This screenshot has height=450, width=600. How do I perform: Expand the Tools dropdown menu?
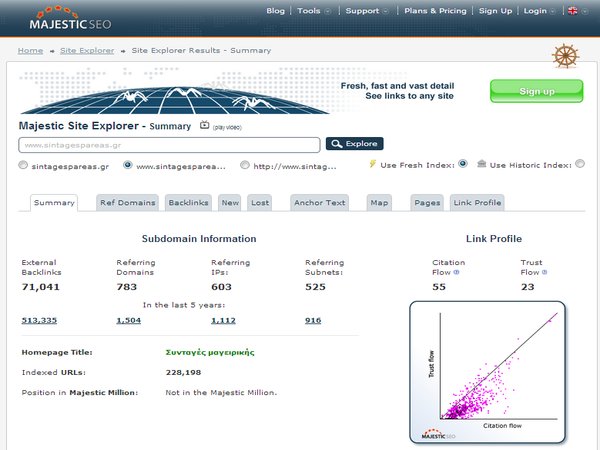314,11
